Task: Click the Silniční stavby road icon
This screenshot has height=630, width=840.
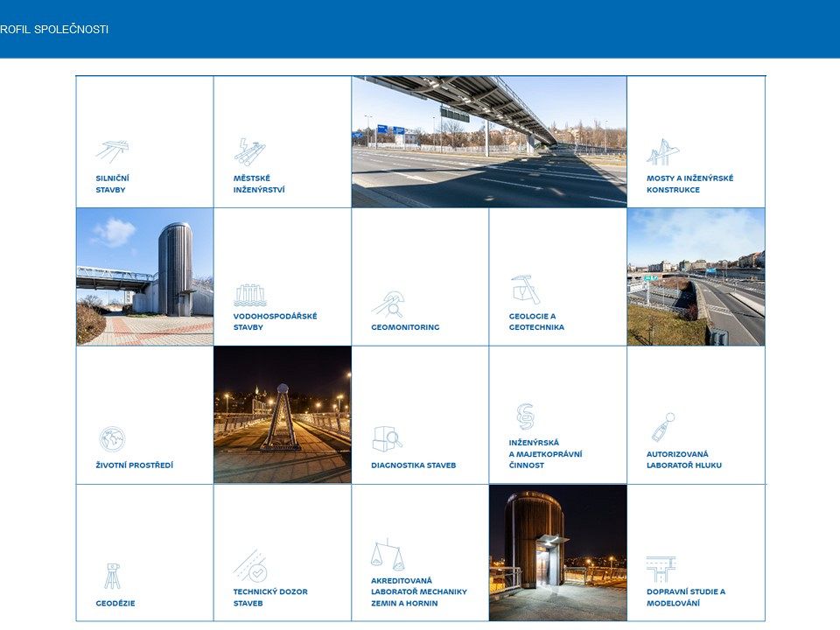Action: pos(113,151)
